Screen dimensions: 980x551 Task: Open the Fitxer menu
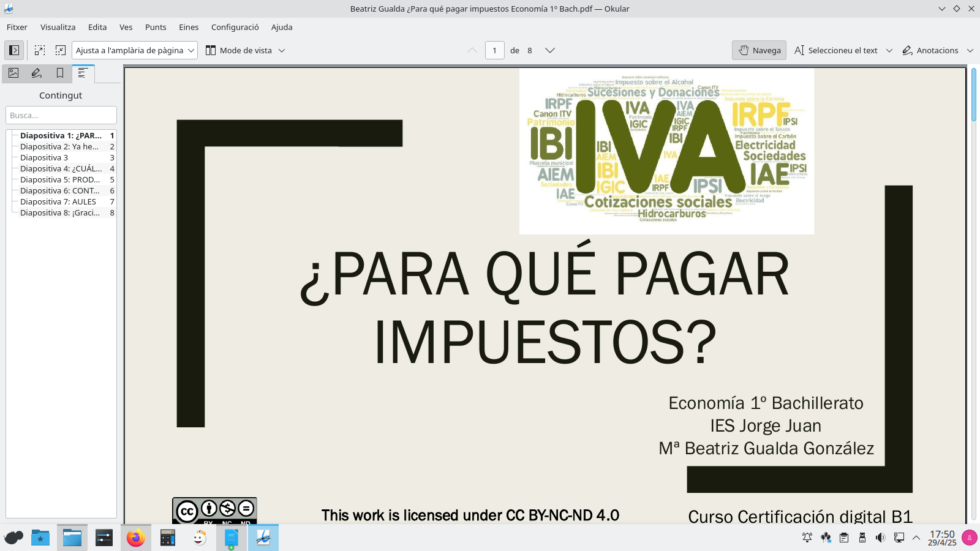17,27
